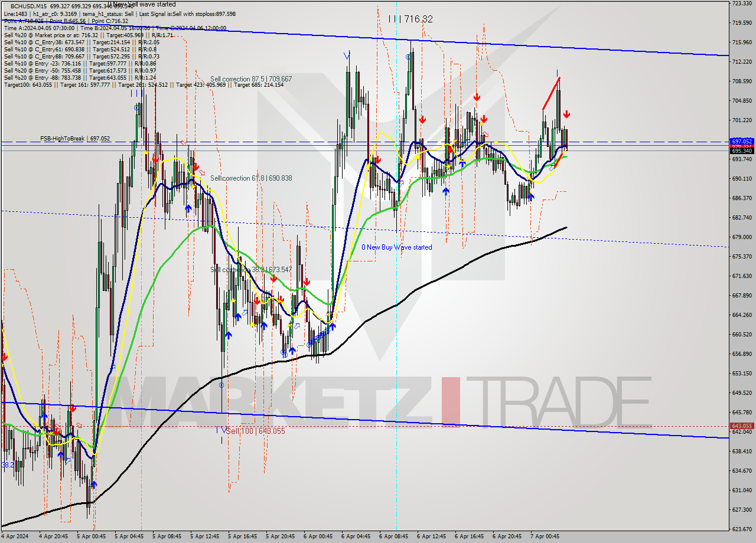
Task: Click the 623.670 price axis value
Action: (742, 529)
